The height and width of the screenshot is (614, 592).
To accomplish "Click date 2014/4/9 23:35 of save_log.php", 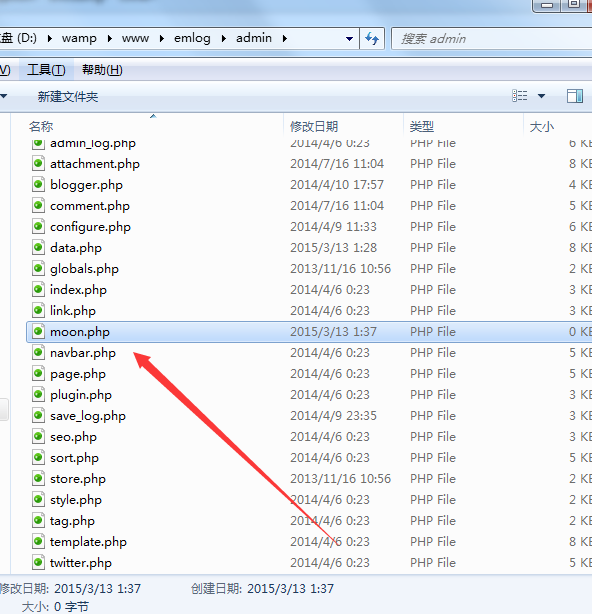I will [x=333, y=415].
